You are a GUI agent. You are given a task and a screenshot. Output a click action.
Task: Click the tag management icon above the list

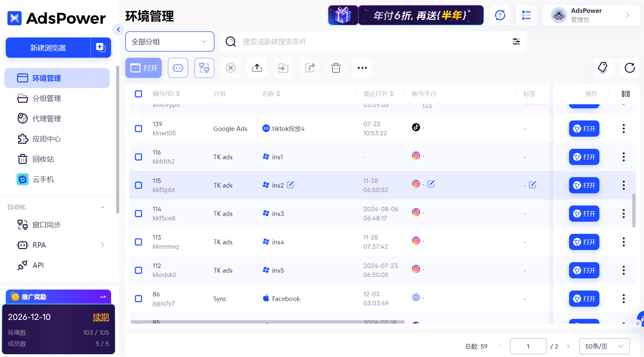603,67
